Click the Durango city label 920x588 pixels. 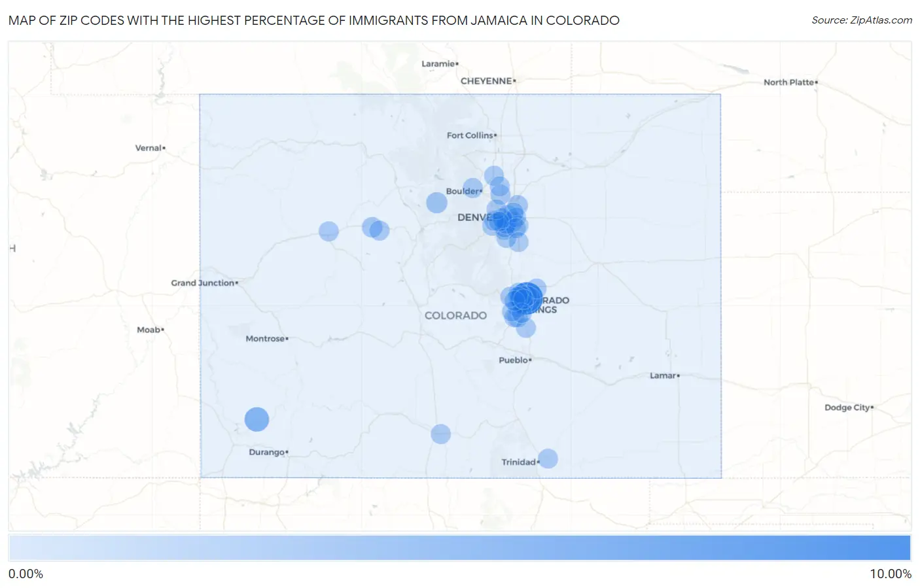(x=268, y=452)
